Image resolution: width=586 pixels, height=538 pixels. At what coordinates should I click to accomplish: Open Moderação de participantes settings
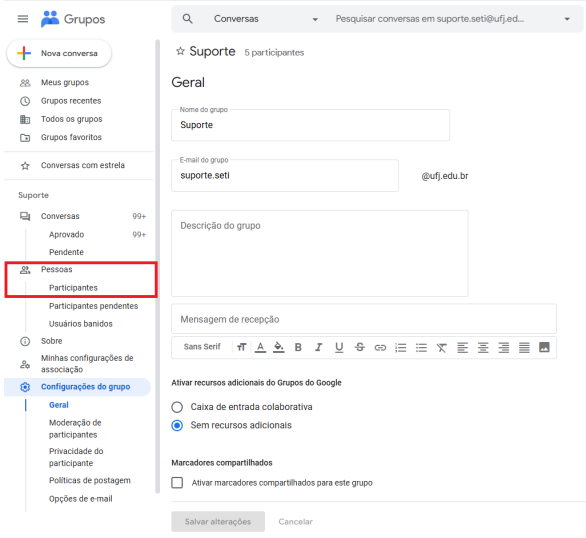(75, 429)
